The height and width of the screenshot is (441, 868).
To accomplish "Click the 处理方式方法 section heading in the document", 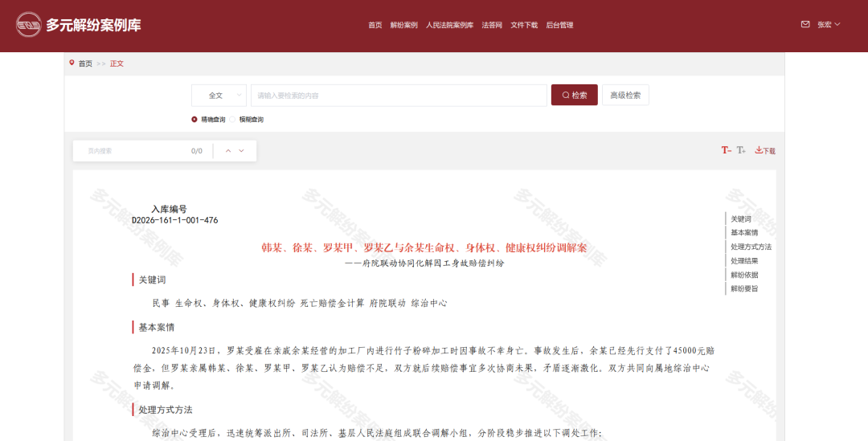I will (166, 410).
